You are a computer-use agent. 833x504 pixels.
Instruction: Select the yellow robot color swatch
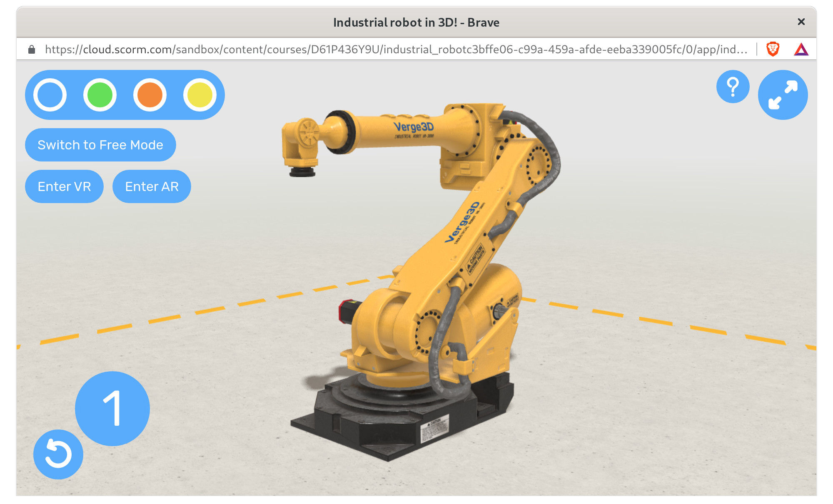click(200, 95)
